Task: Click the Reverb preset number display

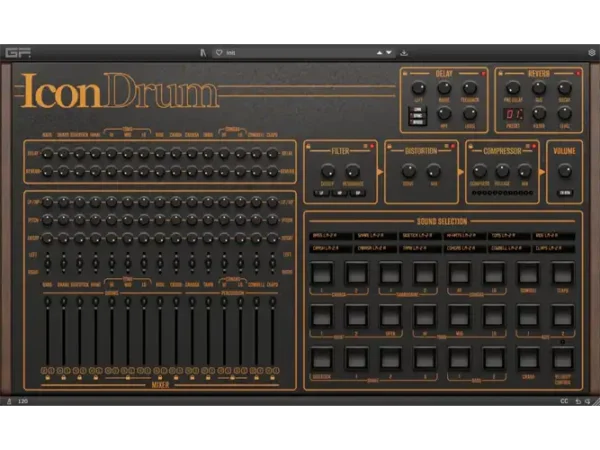Action: (513, 114)
